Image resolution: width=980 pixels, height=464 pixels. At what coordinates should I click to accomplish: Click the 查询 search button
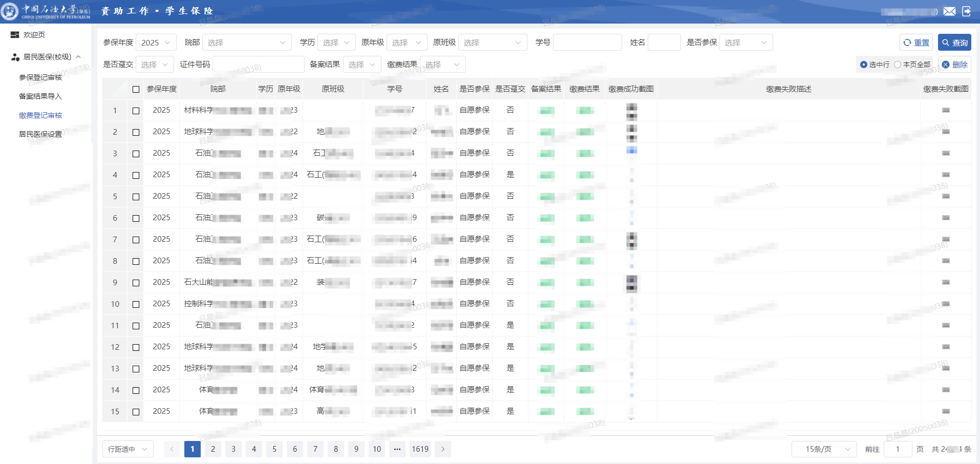[x=954, y=43]
